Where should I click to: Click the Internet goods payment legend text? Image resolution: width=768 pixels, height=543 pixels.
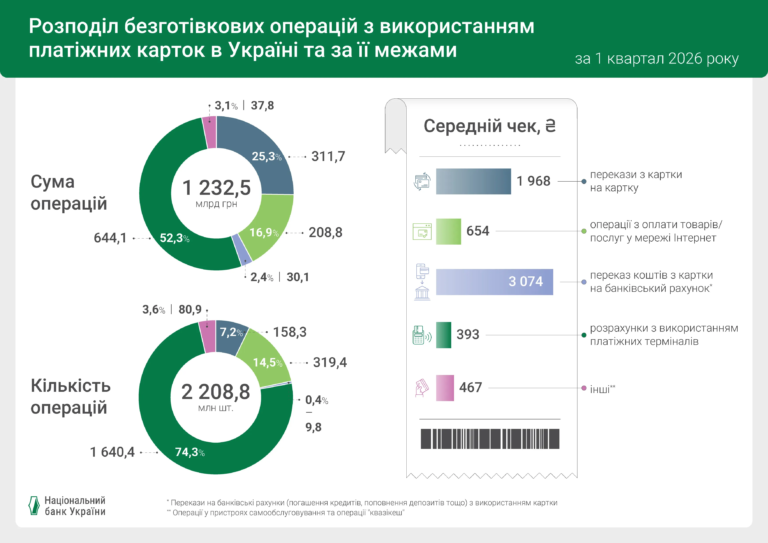coord(656,231)
